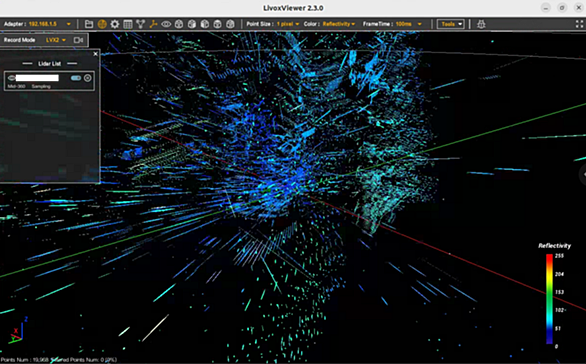Click the Reflectivity color scale bar
Viewport: 586px width, 364px height.
(x=549, y=299)
